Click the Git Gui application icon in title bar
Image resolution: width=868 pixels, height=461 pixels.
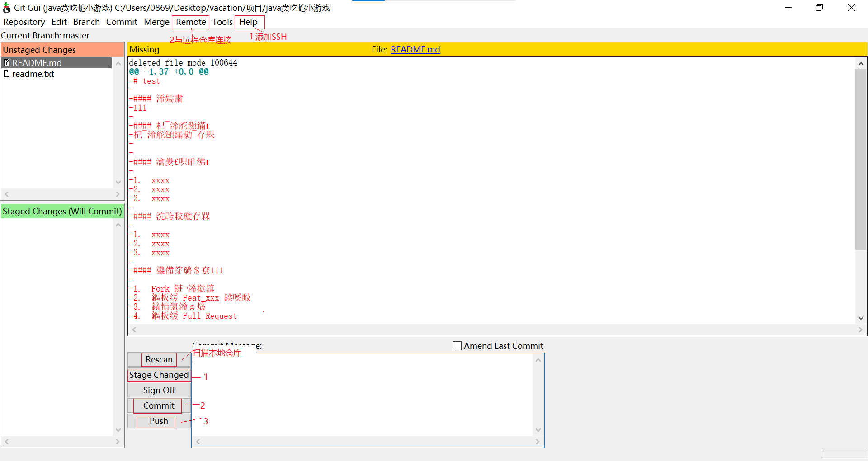pos(6,8)
